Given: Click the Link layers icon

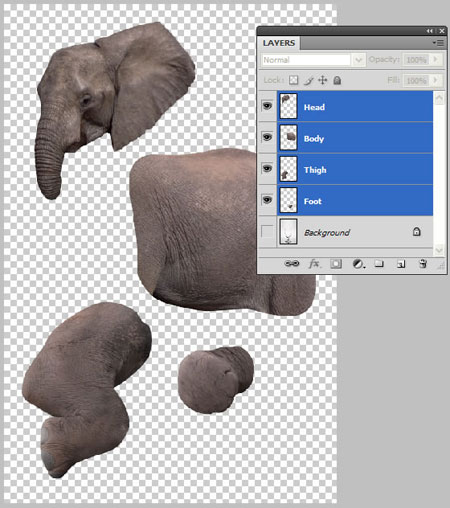Looking at the screenshot, I should click(x=292, y=264).
